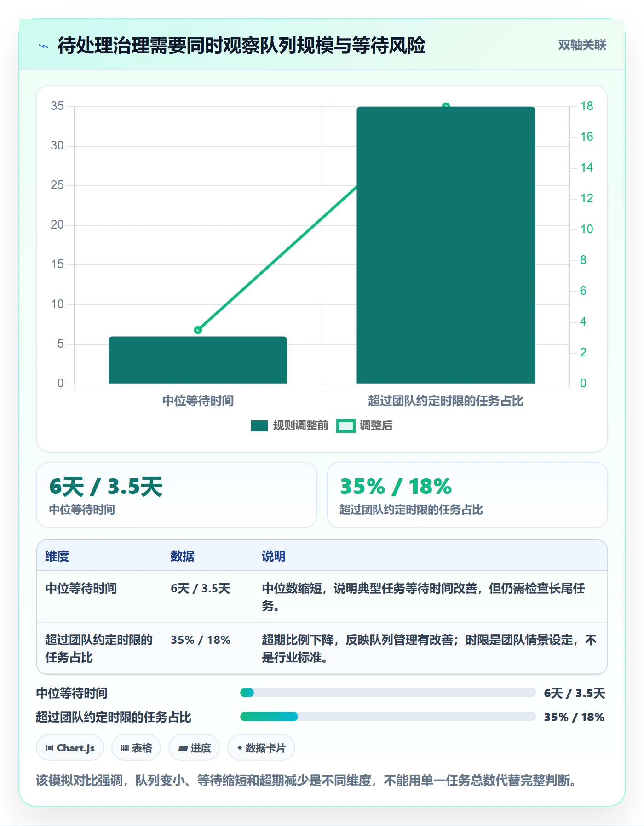
Task: Click the 35% / 18% value beside progress bar
Action: point(574,717)
